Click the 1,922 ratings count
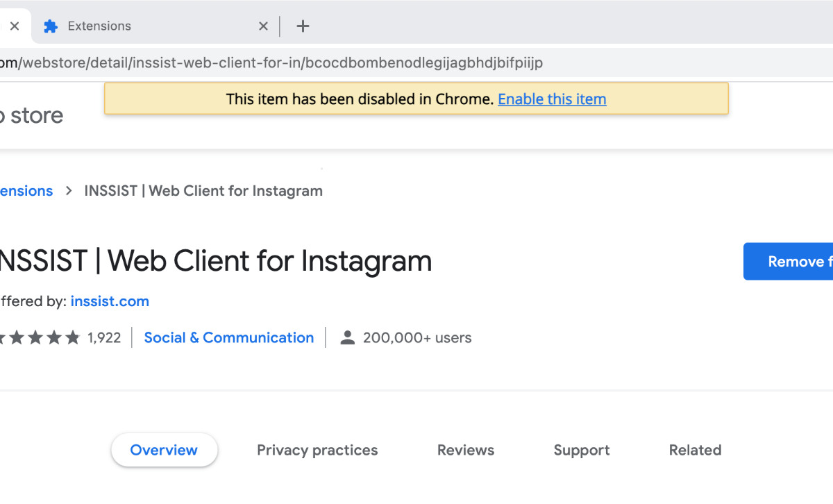The image size is (833, 504). [x=104, y=338]
